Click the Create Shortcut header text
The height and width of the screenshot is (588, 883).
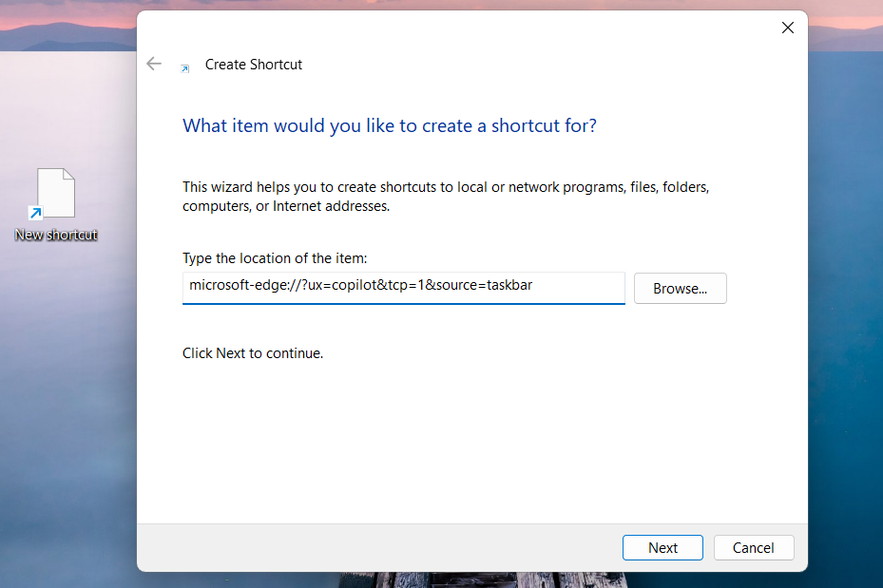[x=253, y=64]
